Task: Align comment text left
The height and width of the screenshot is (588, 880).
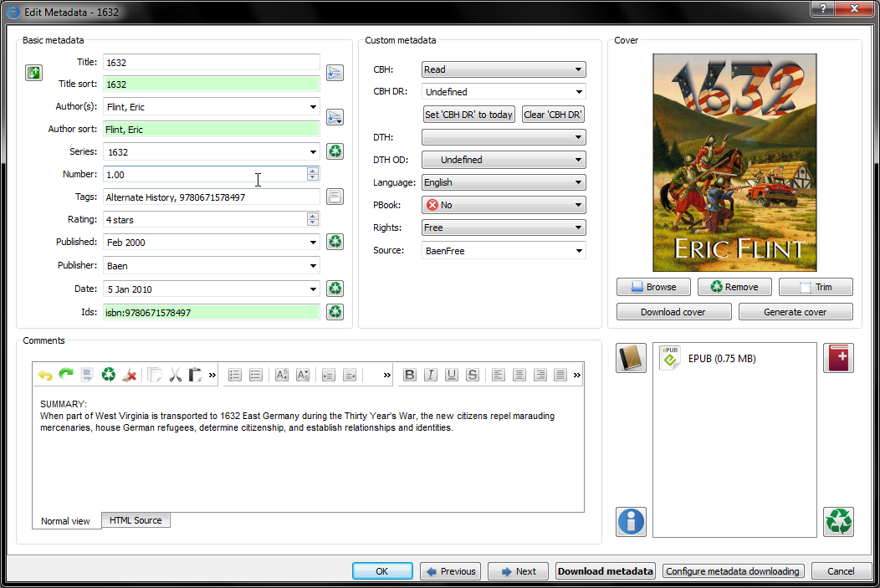Action: (x=499, y=375)
